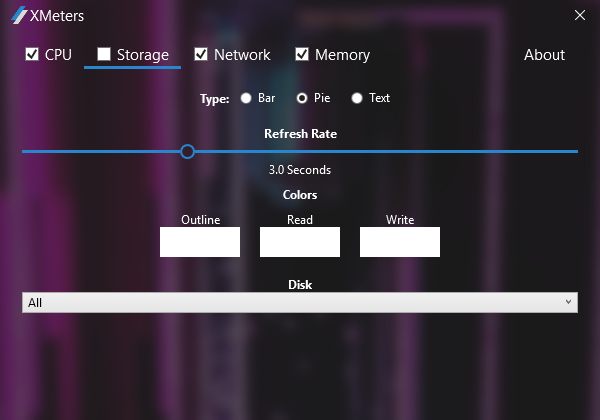Change the Write color swatch
Screen dimensions: 600x420
point(400,242)
